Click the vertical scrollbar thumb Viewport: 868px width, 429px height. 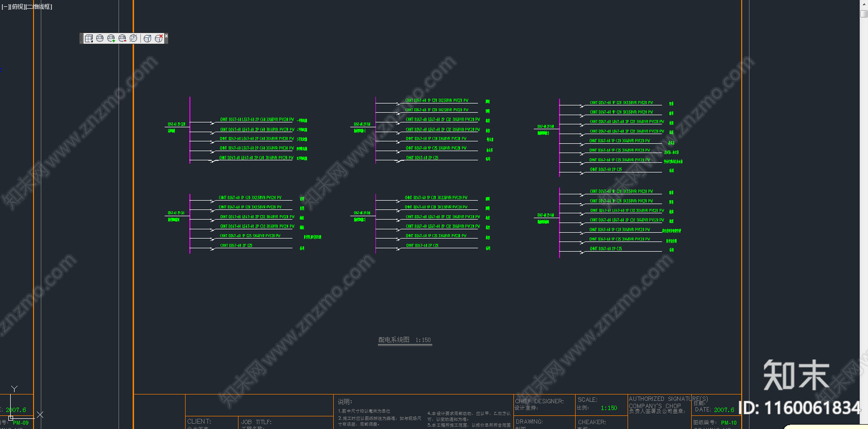coord(864,14)
